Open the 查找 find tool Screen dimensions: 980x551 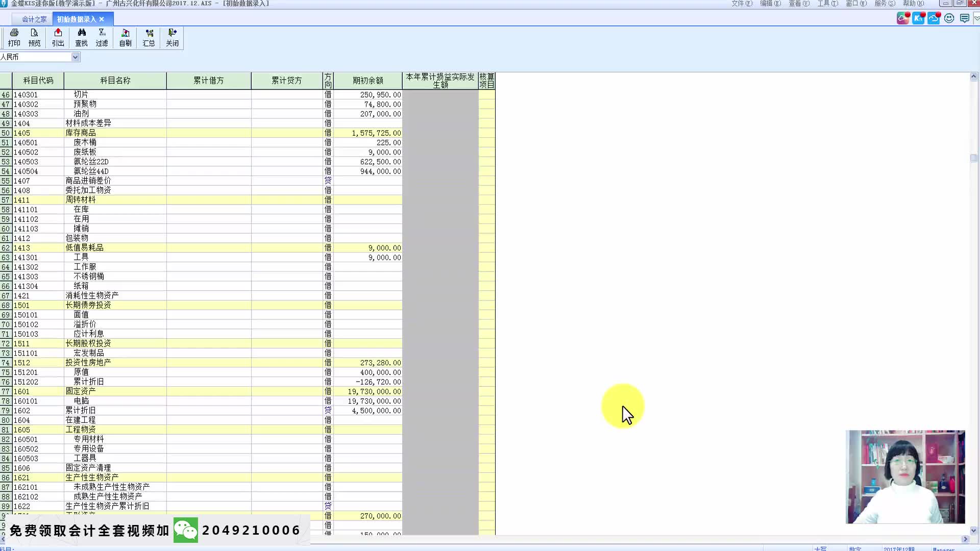tap(82, 38)
